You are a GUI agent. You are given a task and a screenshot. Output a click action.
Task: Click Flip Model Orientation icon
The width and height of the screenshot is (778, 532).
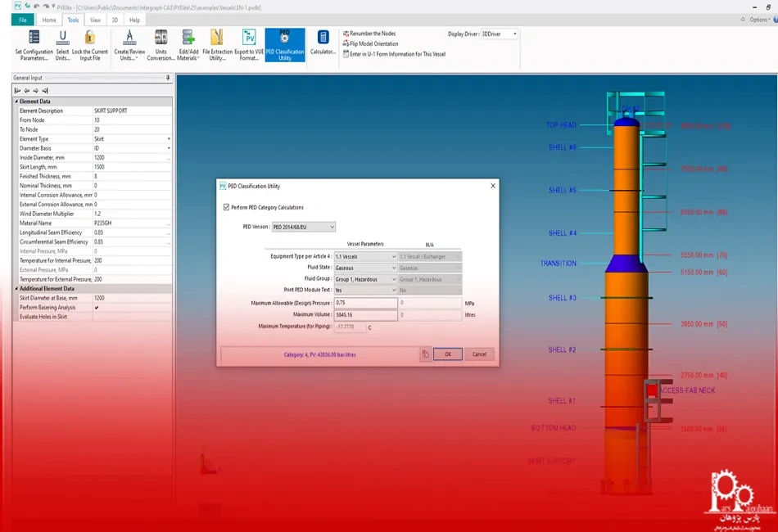[346, 43]
